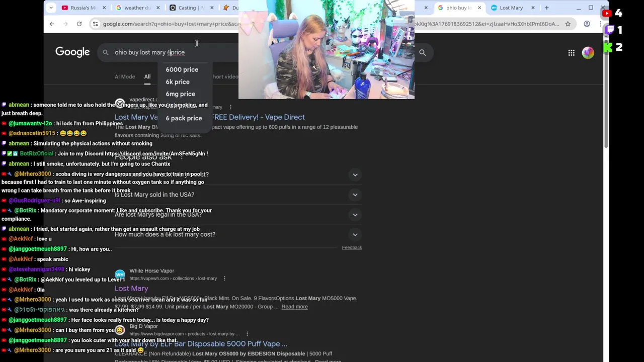Click 'Read more' in White Horse Vapor snippet
644x362 pixels.
click(294, 307)
